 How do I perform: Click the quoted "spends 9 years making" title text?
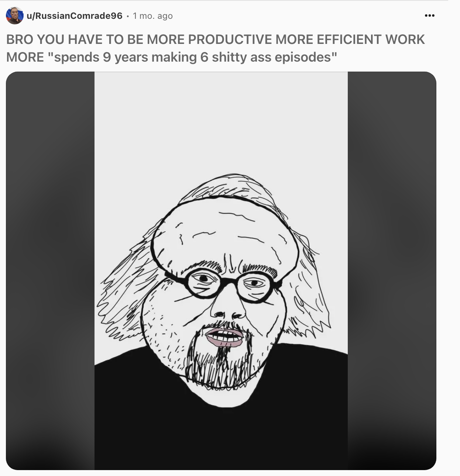click(x=125, y=57)
